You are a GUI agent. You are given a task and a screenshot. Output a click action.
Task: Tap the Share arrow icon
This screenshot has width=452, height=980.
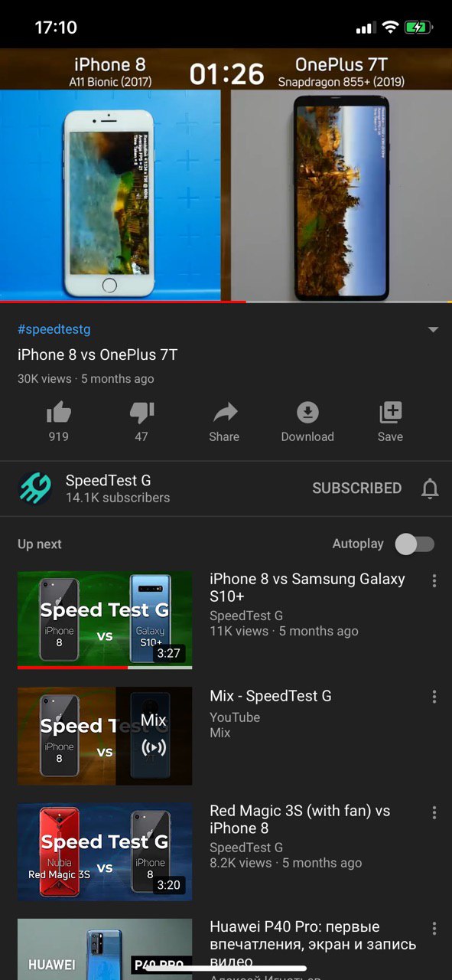[224, 413]
